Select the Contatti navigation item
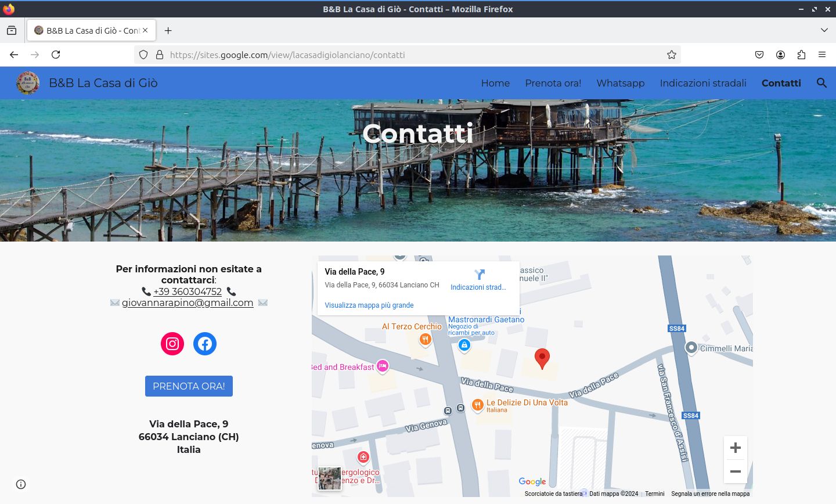 point(781,83)
